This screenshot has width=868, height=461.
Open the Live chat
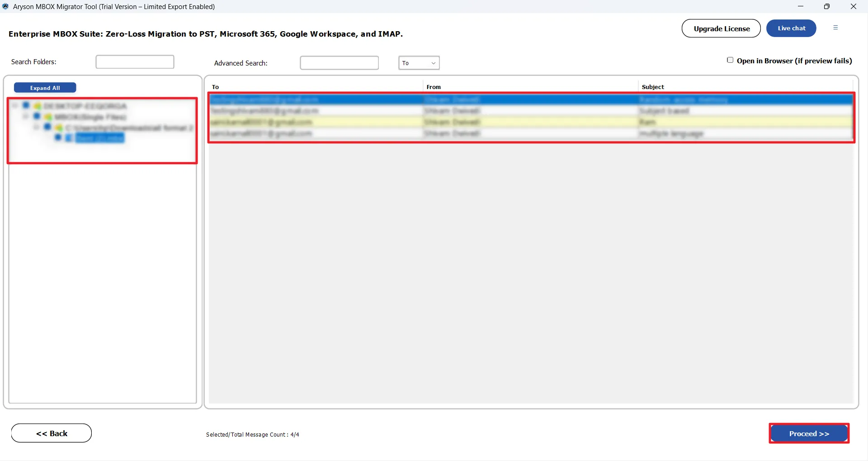pyautogui.click(x=791, y=28)
